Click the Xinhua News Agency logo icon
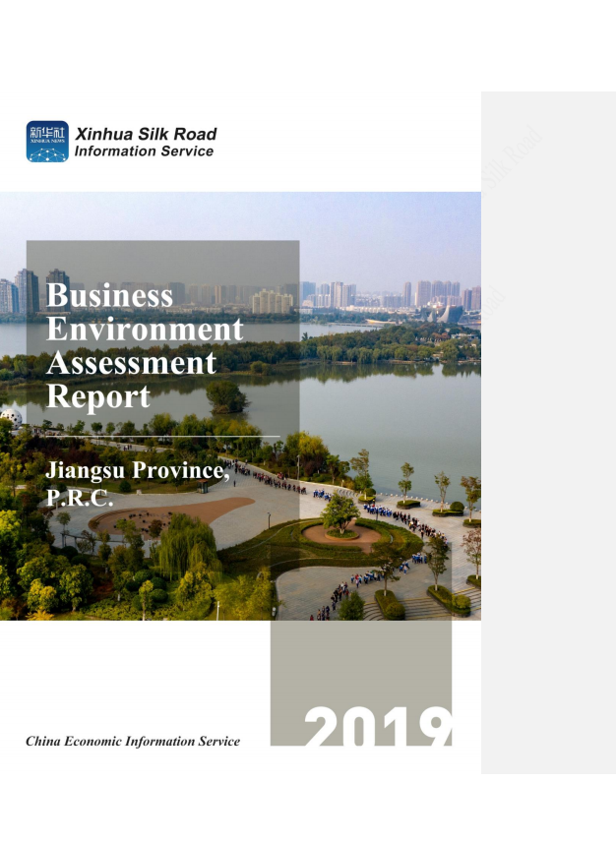The height and width of the screenshot is (843, 616). click(x=47, y=142)
